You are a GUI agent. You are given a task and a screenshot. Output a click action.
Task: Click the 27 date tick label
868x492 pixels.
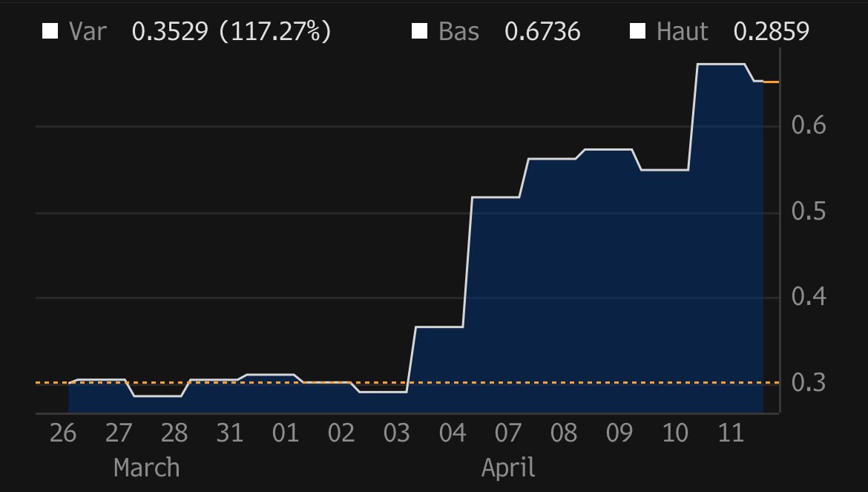coord(119,433)
